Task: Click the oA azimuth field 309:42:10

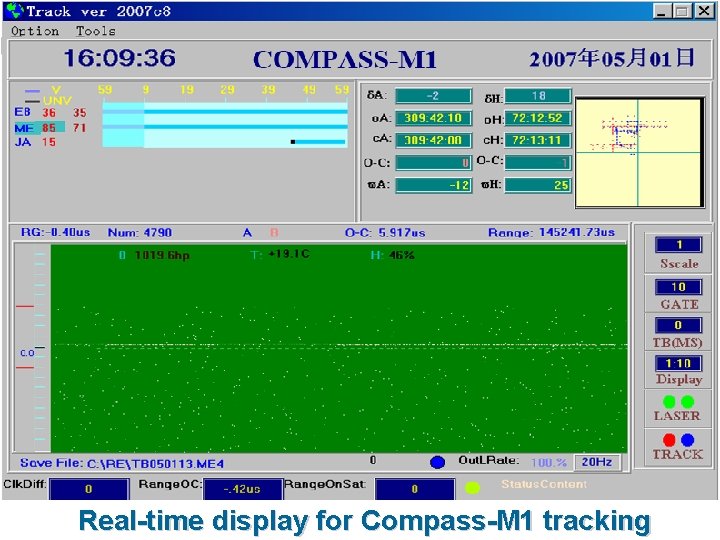Action: click(x=433, y=118)
